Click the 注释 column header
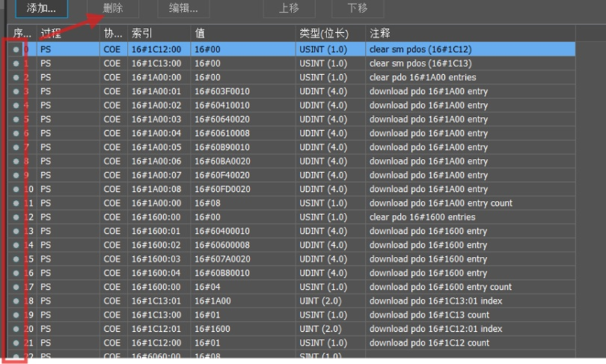The image size is (606, 364). click(469, 33)
